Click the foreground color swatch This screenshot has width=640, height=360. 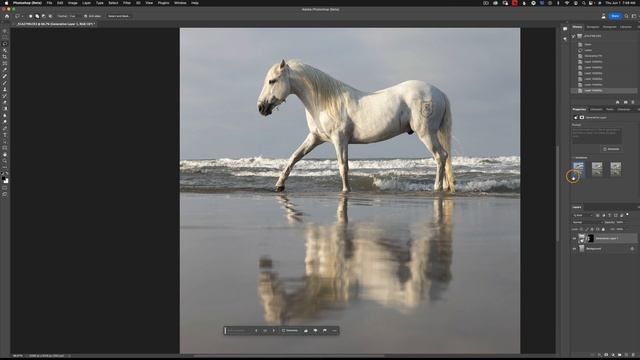[4, 178]
